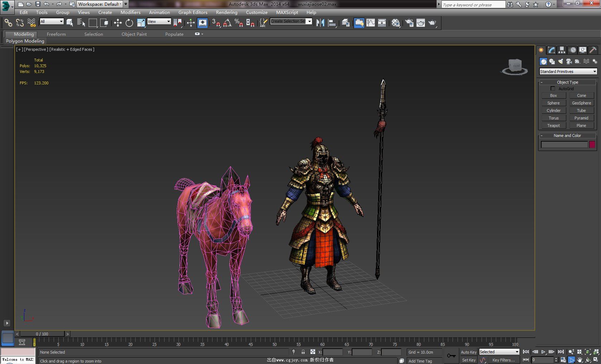This screenshot has width=601, height=364.
Task: Create a Teapot primitive button
Action: tap(553, 126)
